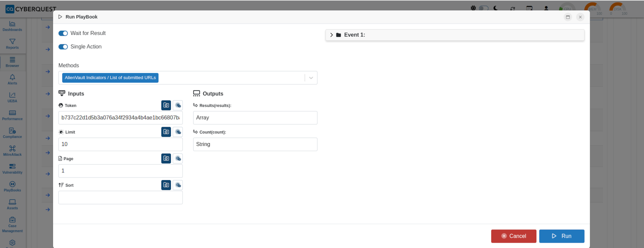The width and height of the screenshot is (644, 248).
Task: Click the Run button
Action: (x=562, y=236)
